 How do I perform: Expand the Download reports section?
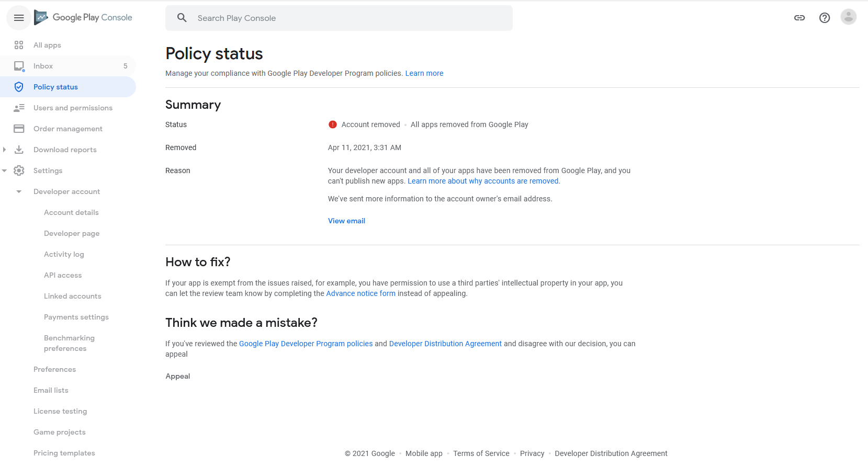4,150
